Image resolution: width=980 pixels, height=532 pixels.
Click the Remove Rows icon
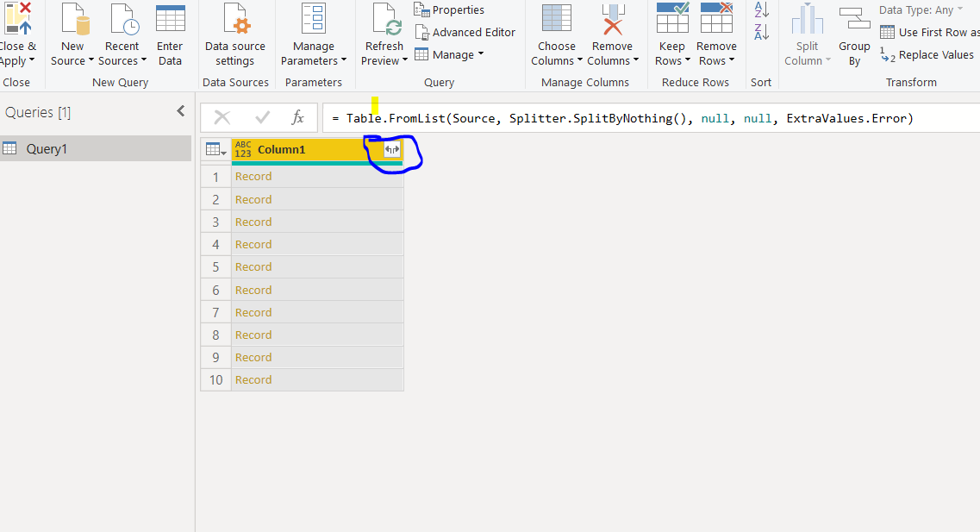(x=717, y=17)
